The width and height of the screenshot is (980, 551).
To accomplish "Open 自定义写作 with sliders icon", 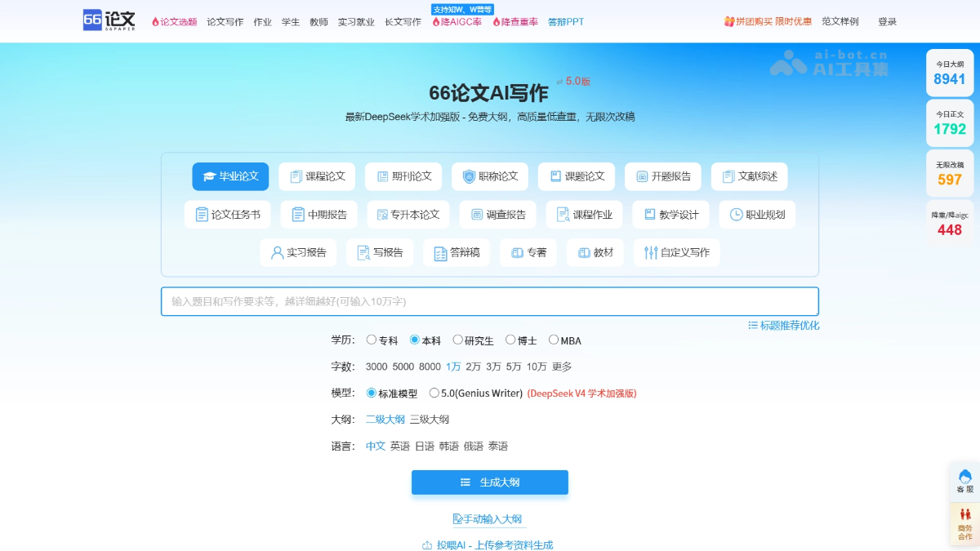I will (x=676, y=252).
